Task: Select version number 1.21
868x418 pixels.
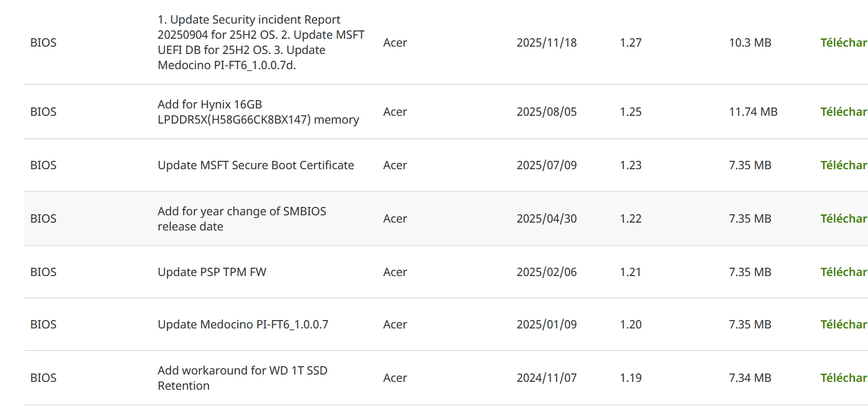Action: click(631, 272)
